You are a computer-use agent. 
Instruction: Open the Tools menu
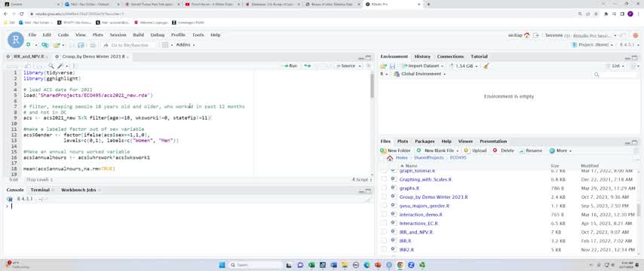(x=198, y=35)
